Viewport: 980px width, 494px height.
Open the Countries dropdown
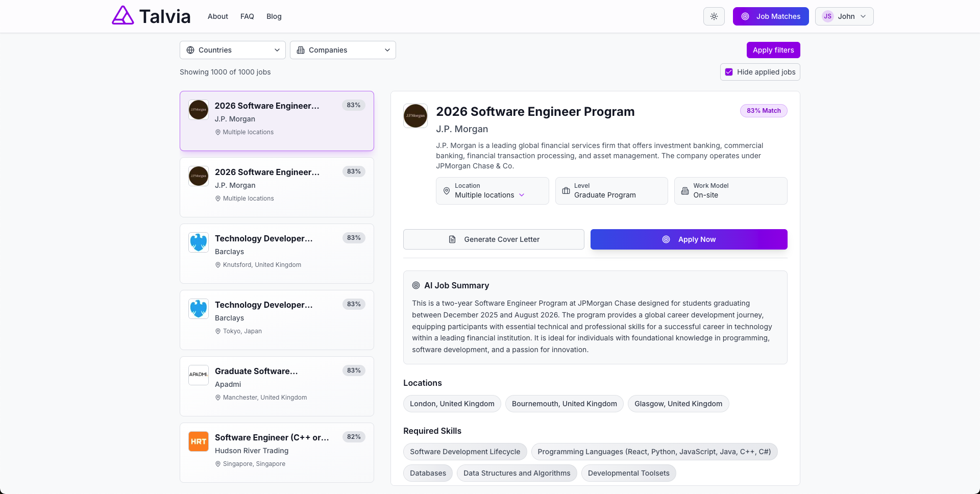pos(233,50)
